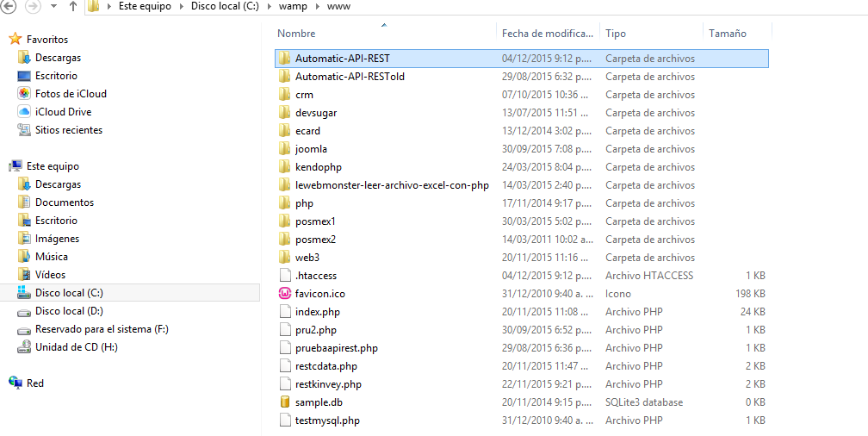Viewport: 868px width, 436px height.
Task: Sort by Nombre column header
Action: tap(296, 34)
